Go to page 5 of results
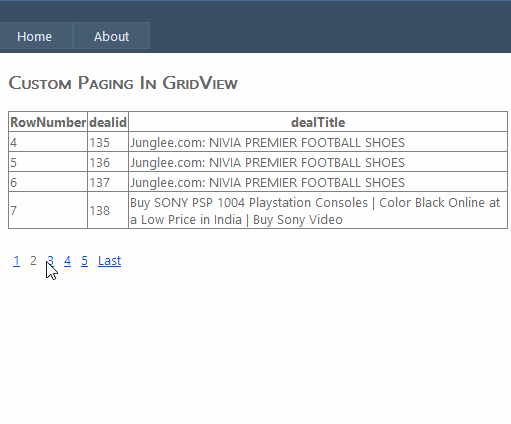 84,261
